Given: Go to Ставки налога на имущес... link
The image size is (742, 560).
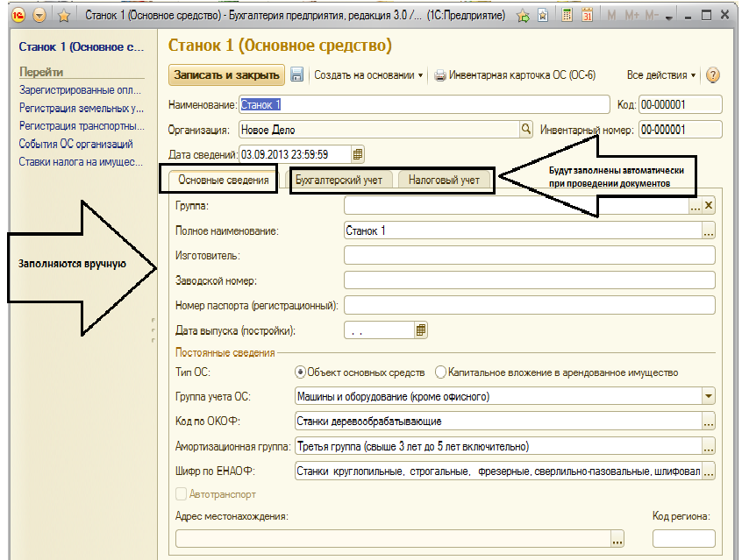Looking at the screenshot, I should pyautogui.click(x=81, y=162).
